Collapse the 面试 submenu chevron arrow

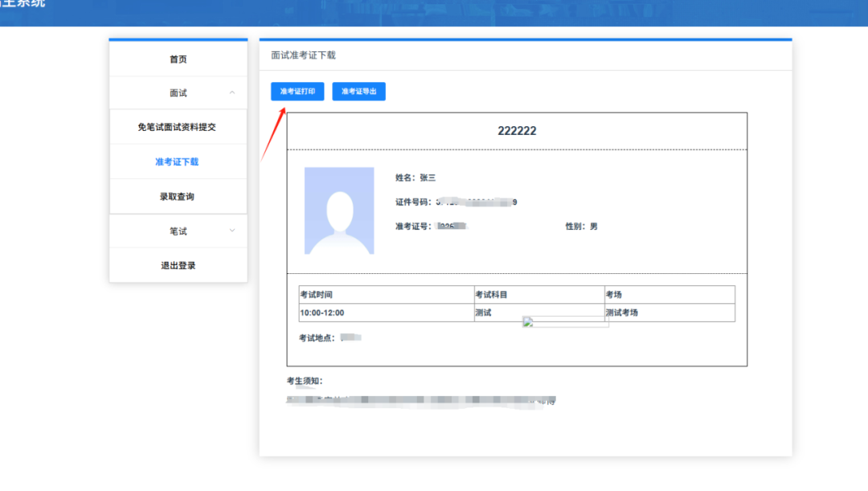click(232, 93)
